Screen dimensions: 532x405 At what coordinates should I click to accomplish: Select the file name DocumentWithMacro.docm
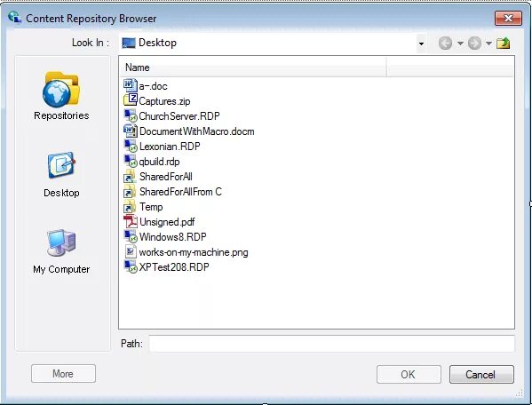pyautogui.click(x=197, y=131)
